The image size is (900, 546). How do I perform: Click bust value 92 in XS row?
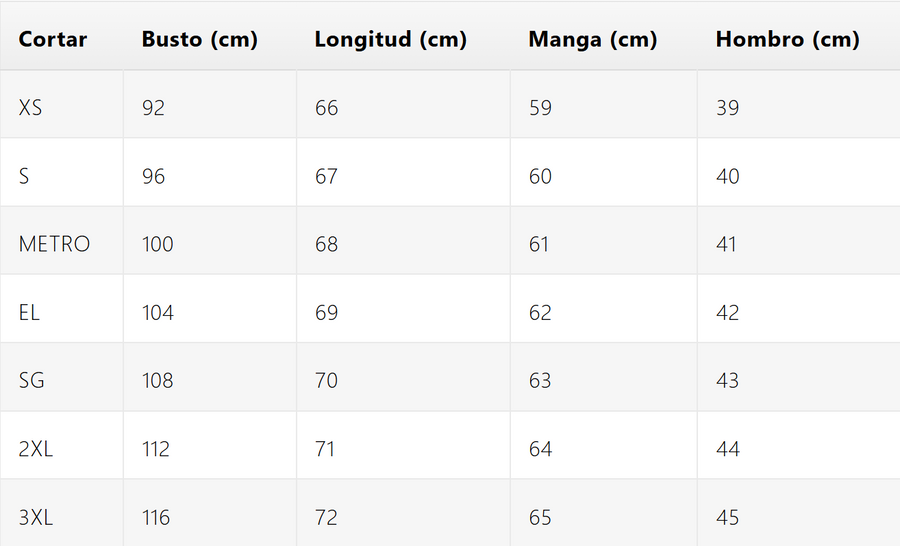click(153, 108)
